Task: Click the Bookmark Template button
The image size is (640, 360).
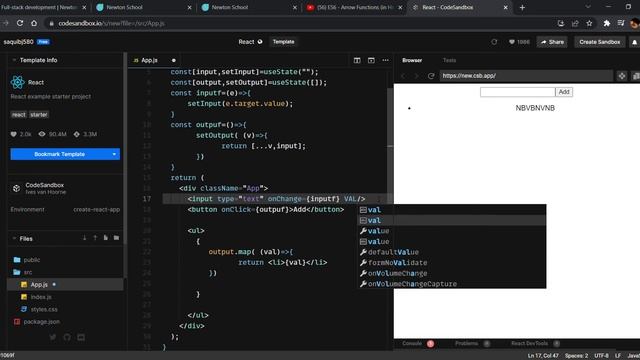Action: click(x=60, y=154)
